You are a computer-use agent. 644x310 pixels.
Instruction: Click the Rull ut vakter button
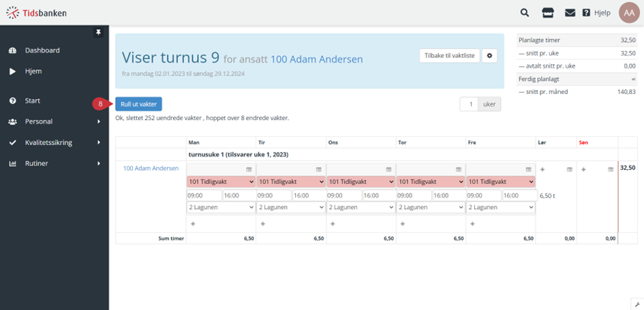point(139,104)
